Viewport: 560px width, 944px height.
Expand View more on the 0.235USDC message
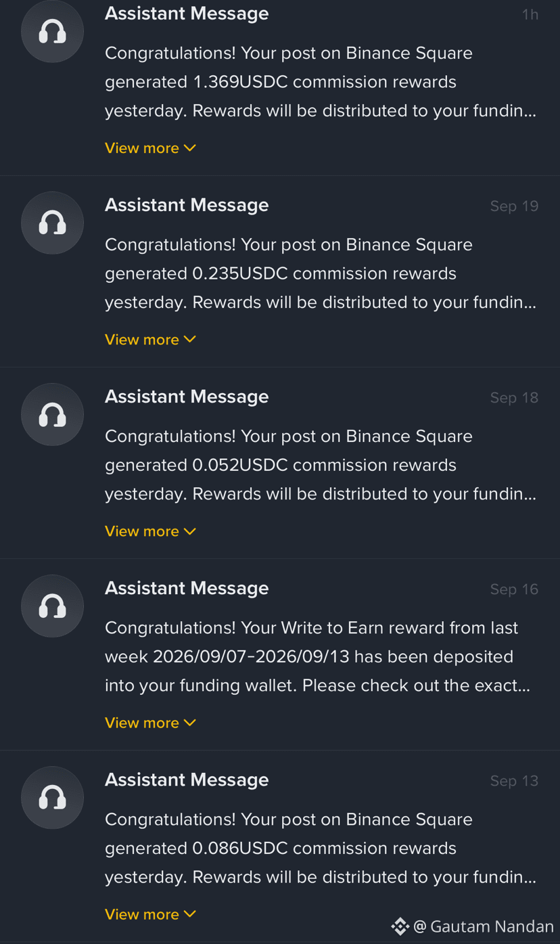150,339
